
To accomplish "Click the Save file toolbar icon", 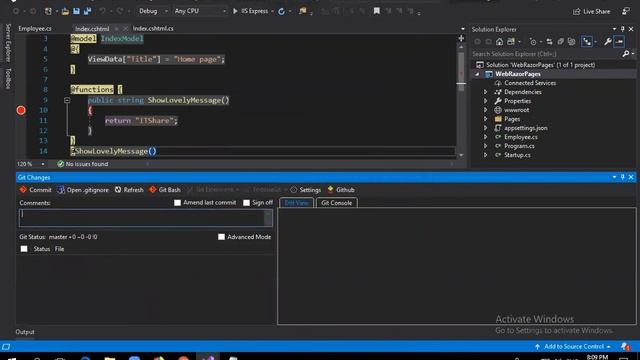I will (x=76, y=11).
